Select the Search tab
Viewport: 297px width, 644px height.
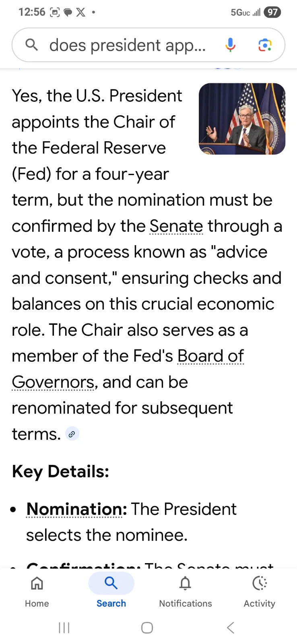pos(111,590)
